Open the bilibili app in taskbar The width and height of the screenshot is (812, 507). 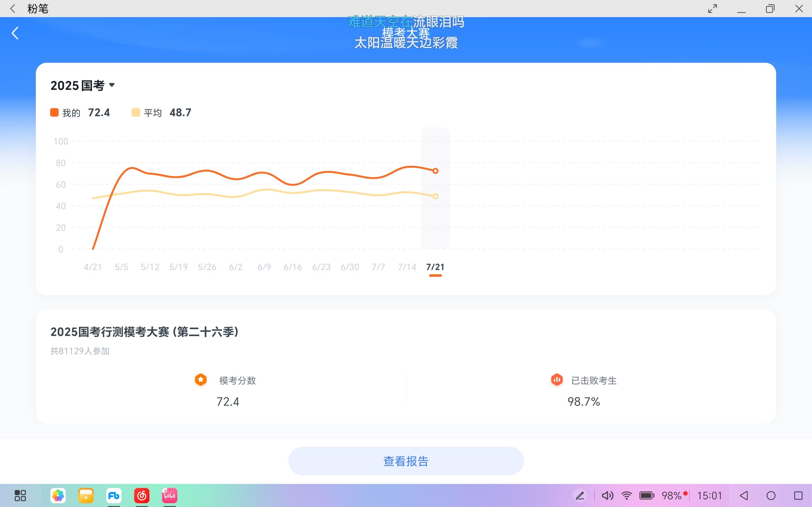(169, 495)
